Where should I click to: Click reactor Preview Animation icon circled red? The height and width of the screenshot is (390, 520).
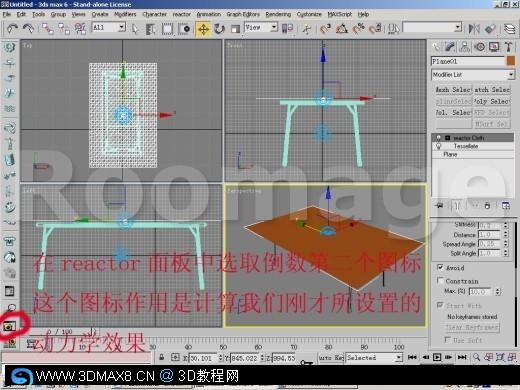(9, 325)
